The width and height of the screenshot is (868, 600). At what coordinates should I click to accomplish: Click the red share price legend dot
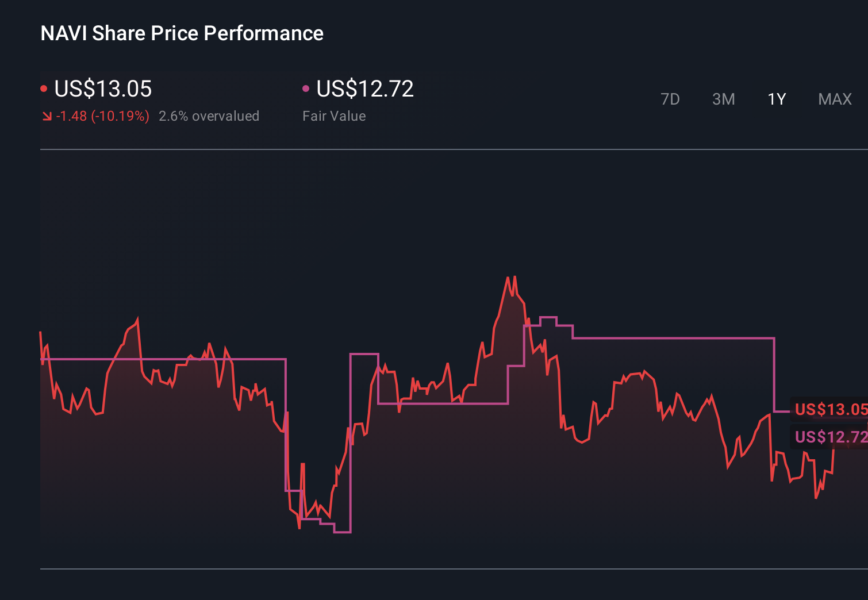(x=44, y=87)
